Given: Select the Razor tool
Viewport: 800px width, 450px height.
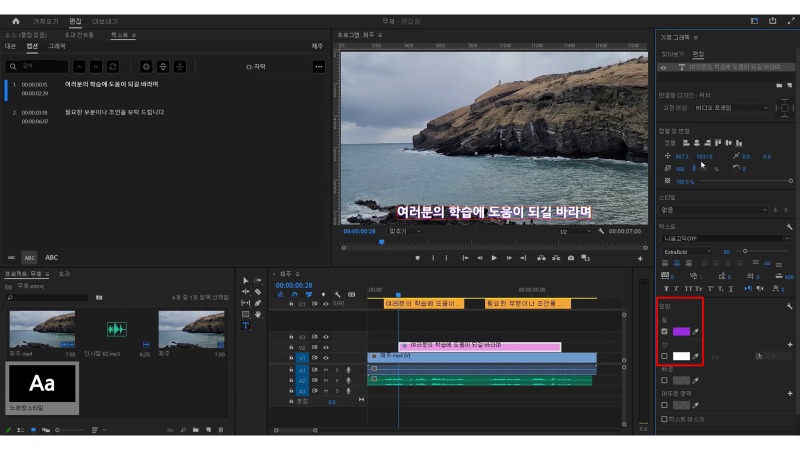Looking at the screenshot, I should tap(258, 291).
